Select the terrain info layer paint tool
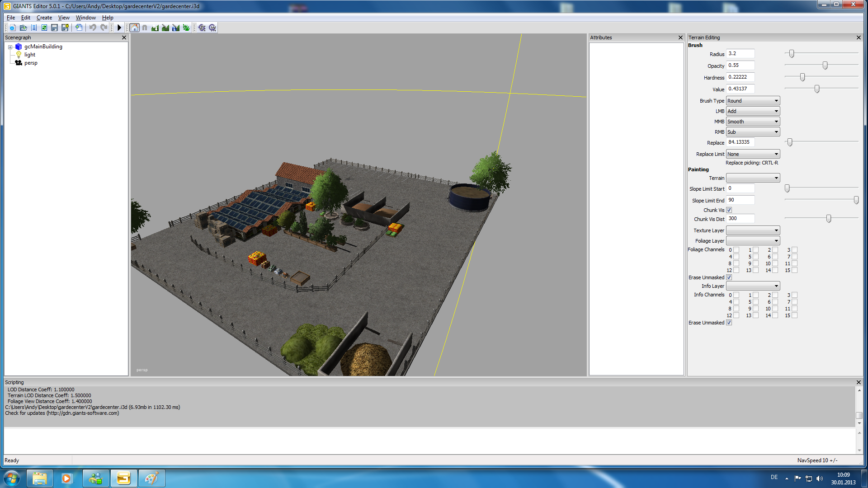 (176, 28)
